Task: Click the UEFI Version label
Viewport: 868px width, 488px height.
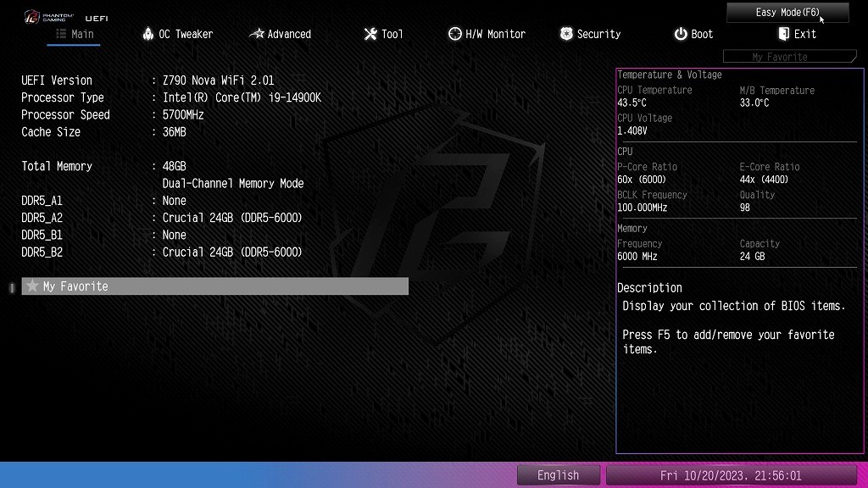Action: pos(57,80)
